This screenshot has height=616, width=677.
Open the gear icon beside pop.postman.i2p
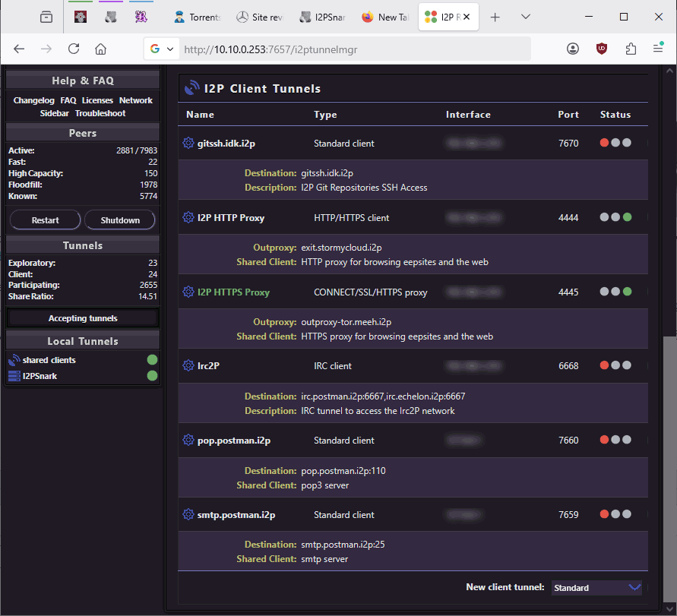(188, 440)
